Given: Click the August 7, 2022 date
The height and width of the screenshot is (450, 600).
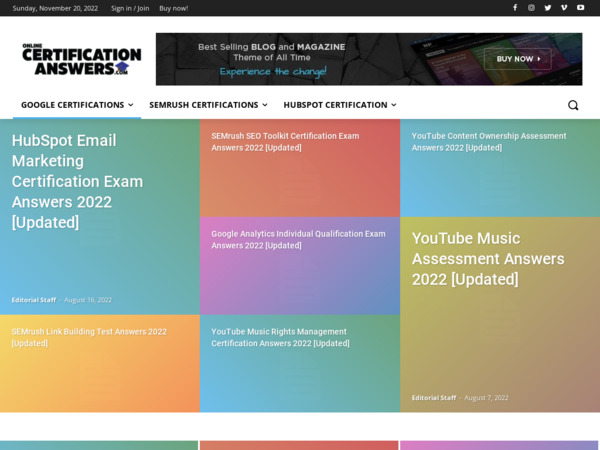Looking at the screenshot, I should click(486, 398).
